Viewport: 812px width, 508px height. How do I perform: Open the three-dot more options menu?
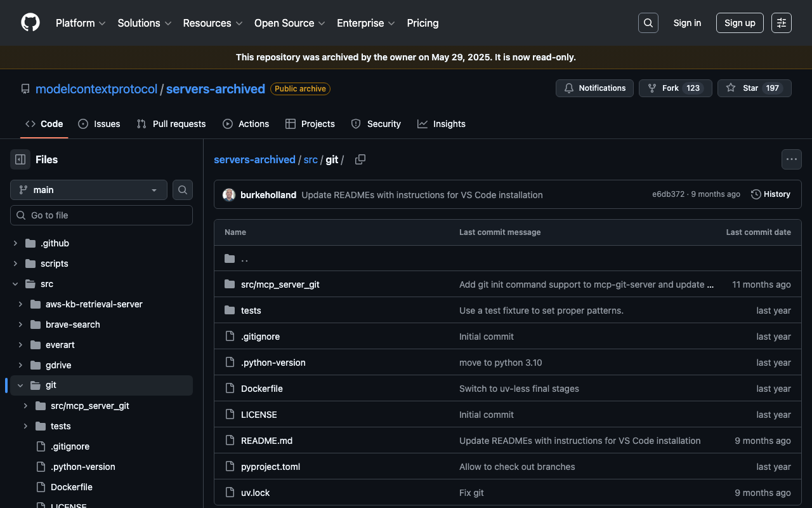[x=791, y=159]
